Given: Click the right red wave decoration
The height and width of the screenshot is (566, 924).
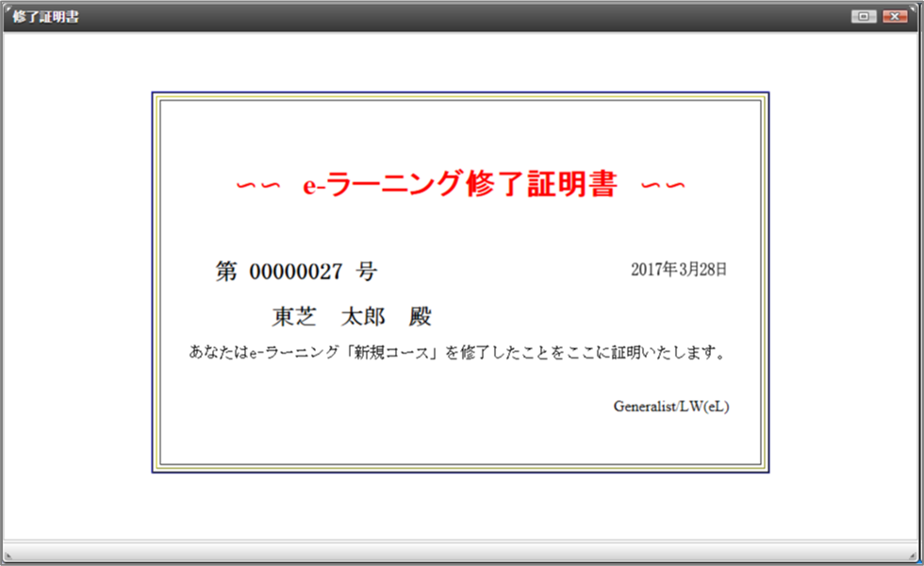Looking at the screenshot, I should (662, 185).
